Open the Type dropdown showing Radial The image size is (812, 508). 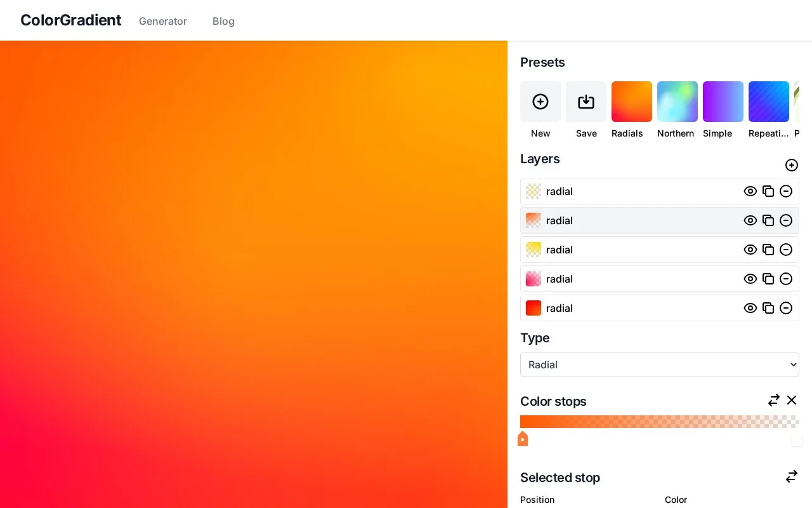660,364
